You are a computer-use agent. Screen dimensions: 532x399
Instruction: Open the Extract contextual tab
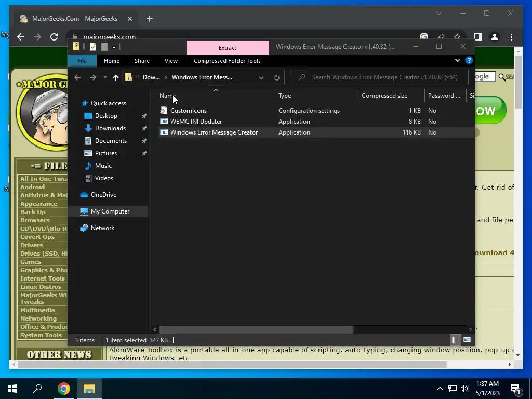(228, 48)
